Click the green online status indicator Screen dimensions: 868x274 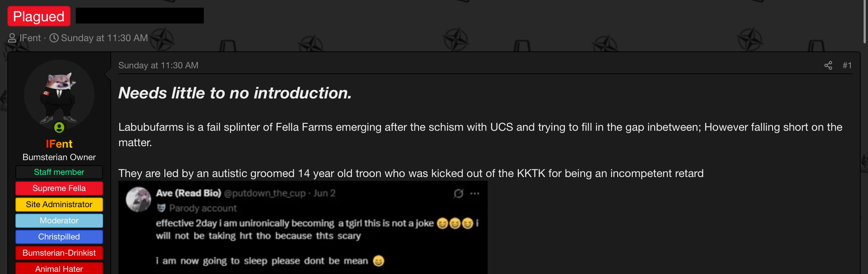pyautogui.click(x=59, y=127)
